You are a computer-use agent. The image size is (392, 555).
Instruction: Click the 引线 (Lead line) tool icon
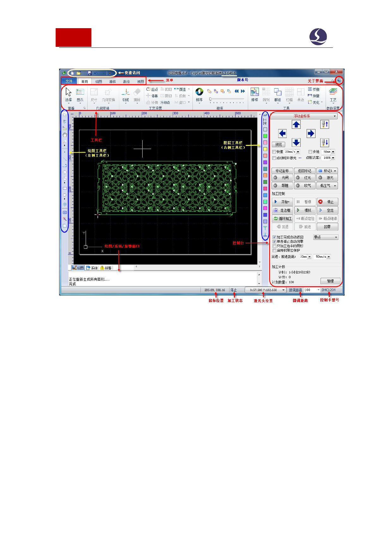coord(126,92)
